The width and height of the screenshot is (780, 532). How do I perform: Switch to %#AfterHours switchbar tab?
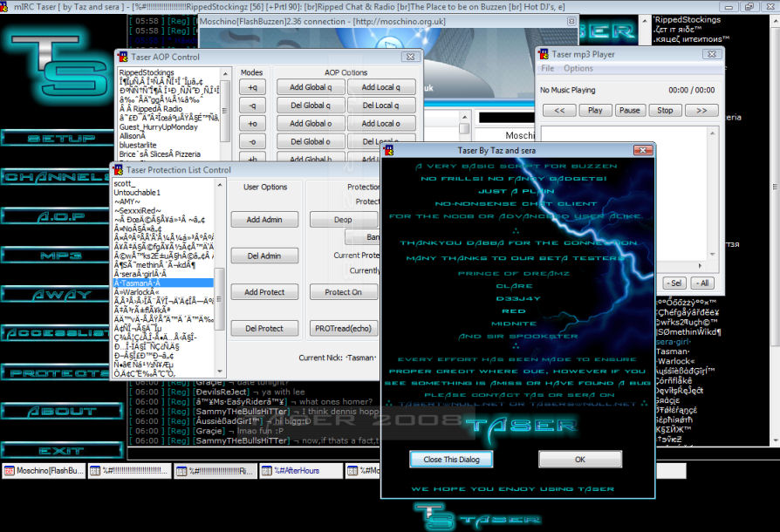(300, 470)
